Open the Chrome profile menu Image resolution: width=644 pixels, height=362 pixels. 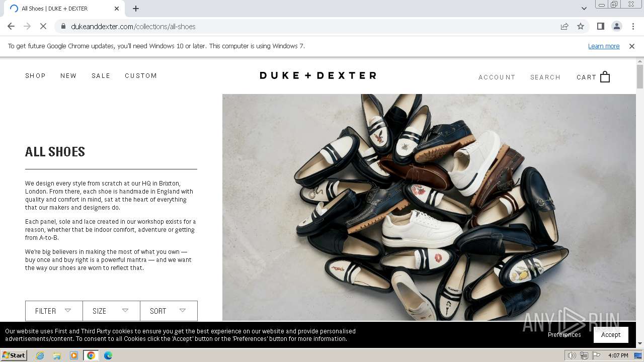tap(616, 26)
